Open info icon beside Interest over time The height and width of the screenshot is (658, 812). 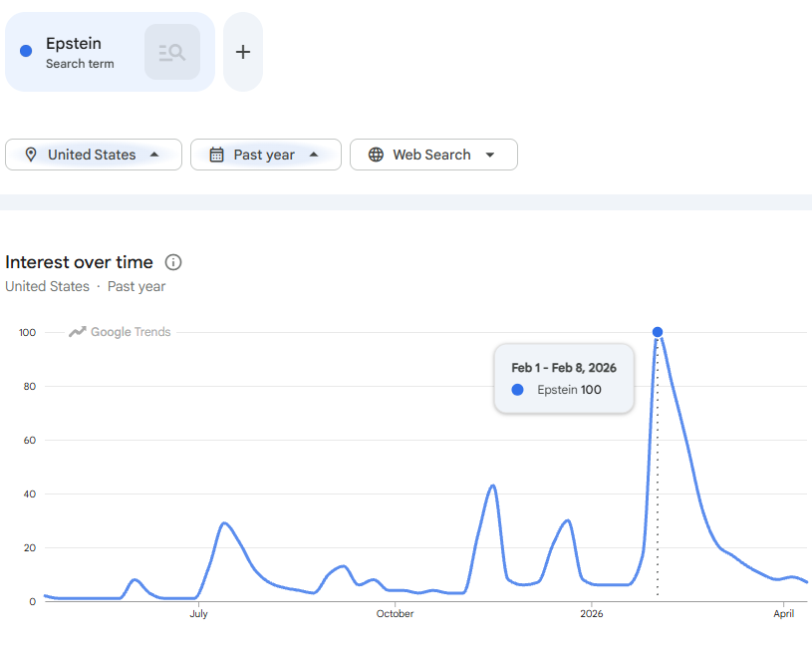[x=173, y=262]
